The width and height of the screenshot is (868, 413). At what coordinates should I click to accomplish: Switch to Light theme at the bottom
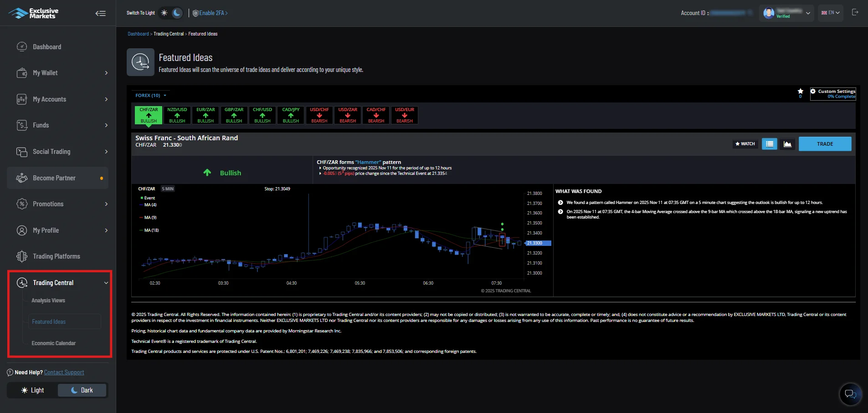[32, 390]
